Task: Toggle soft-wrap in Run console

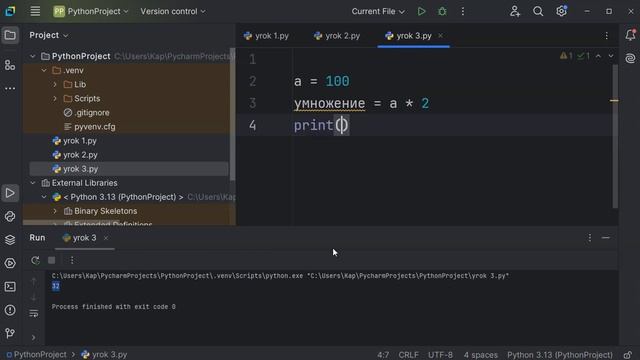Action: [34, 313]
